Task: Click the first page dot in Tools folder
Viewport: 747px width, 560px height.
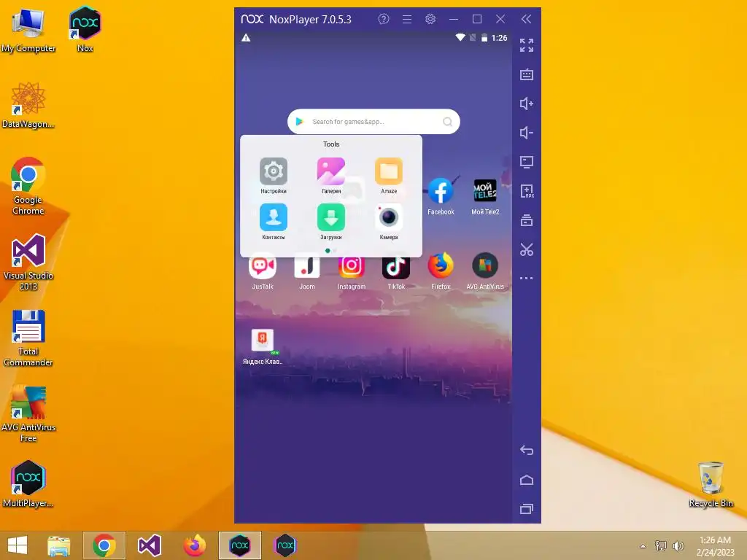Action: click(328, 251)
